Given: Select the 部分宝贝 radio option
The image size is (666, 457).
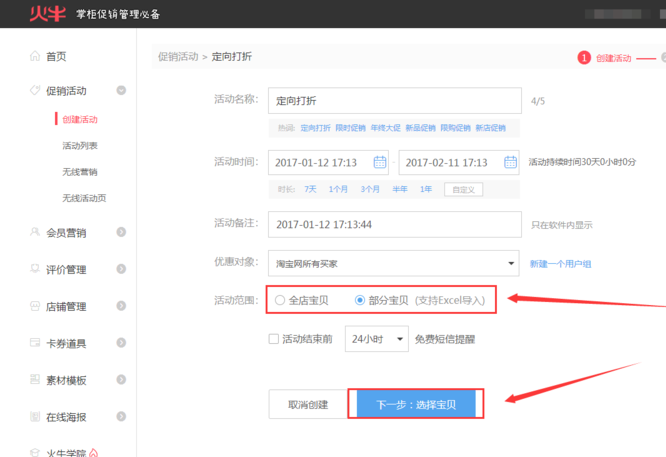Looking at the screenshot, I should tap(360, 300).
